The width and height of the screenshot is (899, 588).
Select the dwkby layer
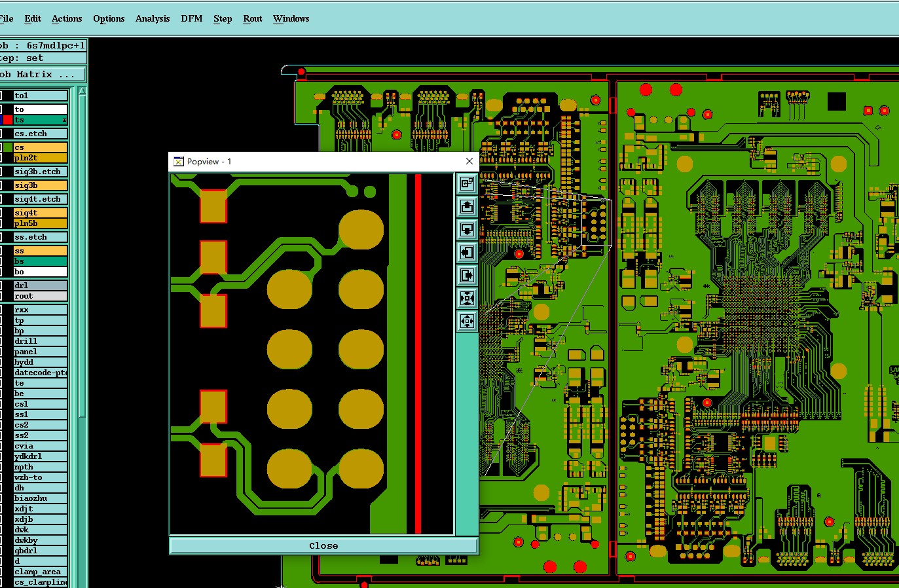pyautogui.click(x=40, y=540)
